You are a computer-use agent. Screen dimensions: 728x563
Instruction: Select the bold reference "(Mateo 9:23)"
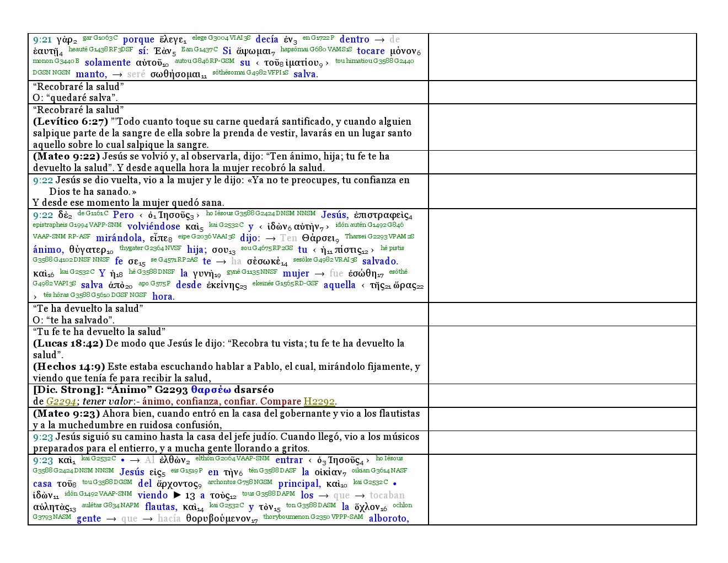point(67,413)
